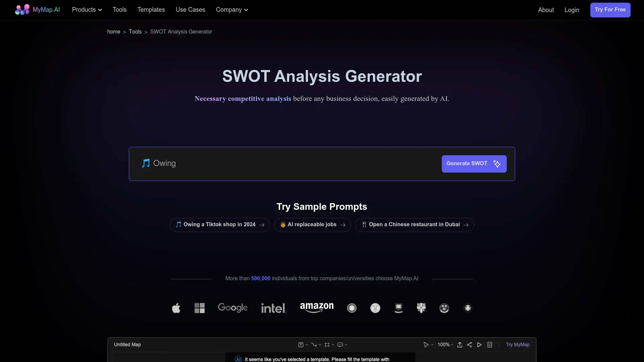644x362 pixels.
Task: Click the Templates menu item
Action: tap(151, 10)
